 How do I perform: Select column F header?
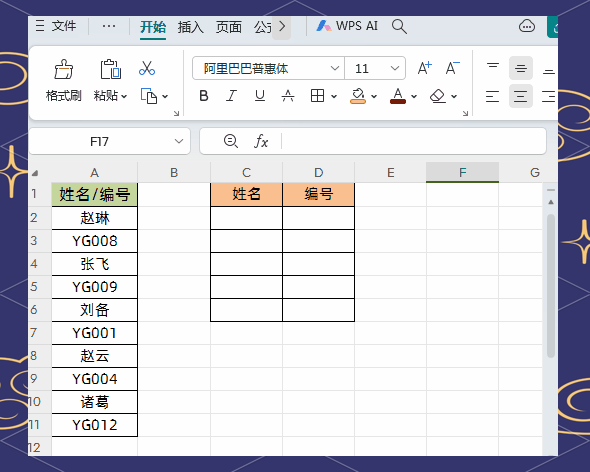pos(462,173)
